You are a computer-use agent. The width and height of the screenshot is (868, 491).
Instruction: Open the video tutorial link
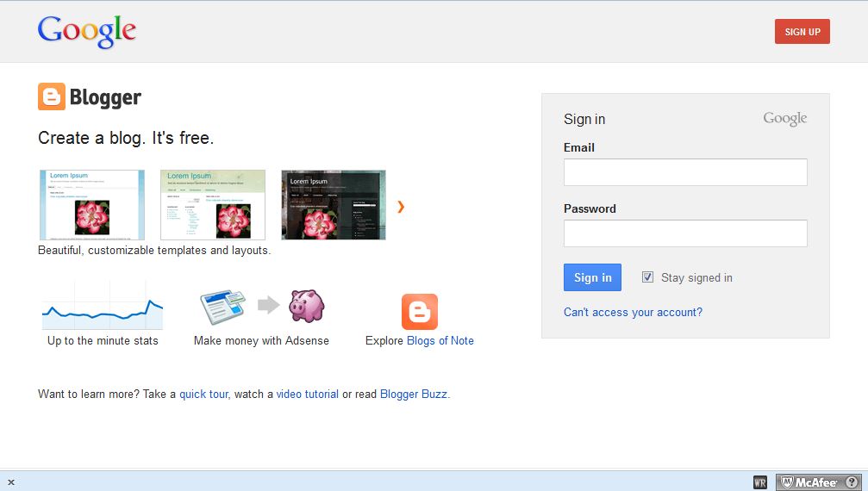(307, 395)
